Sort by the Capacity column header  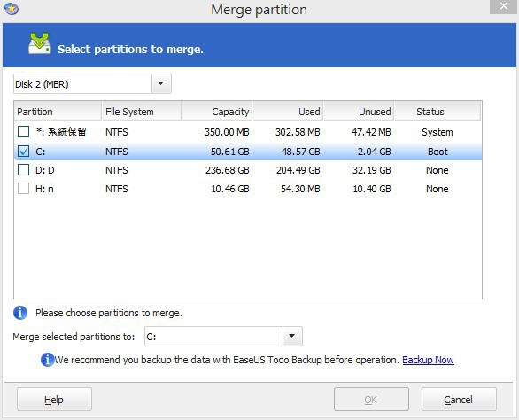[x=217, y=112]
